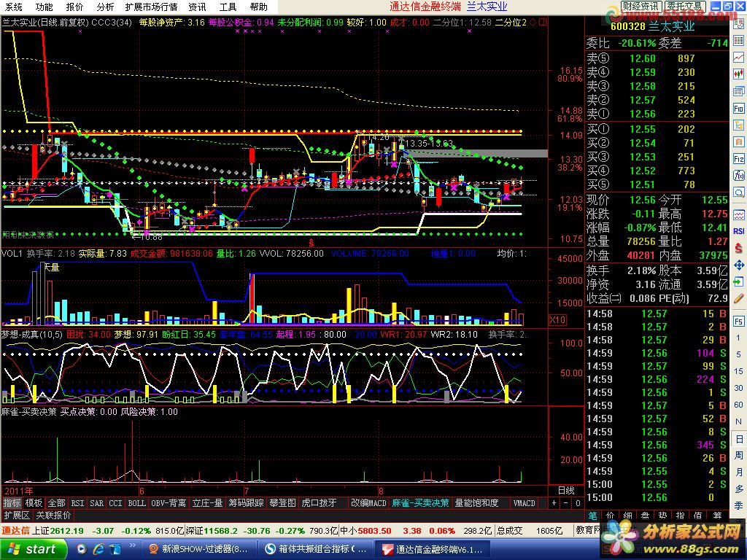Screen dimensions: 747x560
Task: Select the VMACD indicator tab
Action: tap(524, 503)
